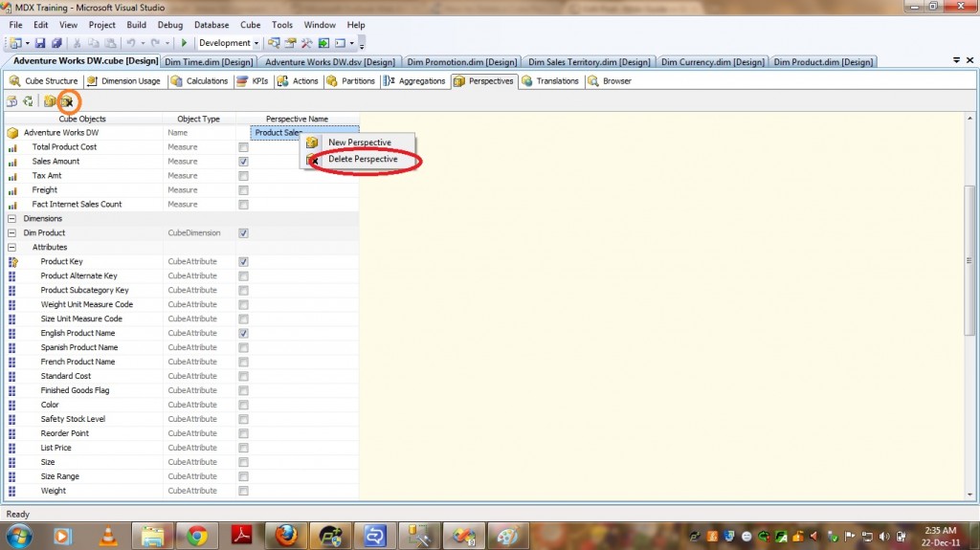The width and height of the screenshot is (980, 550).
Task: Open Google Chrome from the taskbar
Action: click(198, 535)
